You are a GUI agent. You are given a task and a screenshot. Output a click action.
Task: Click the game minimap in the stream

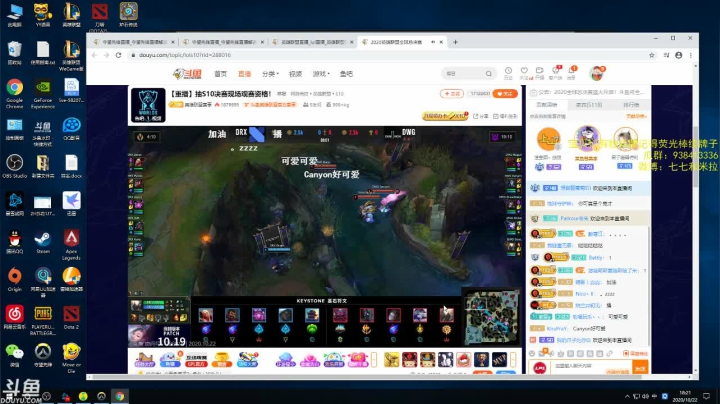pos(492,318)
